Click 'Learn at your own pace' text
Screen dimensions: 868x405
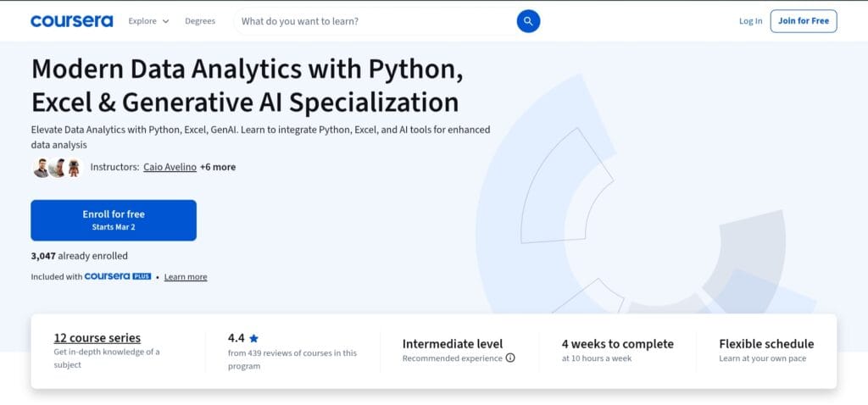763,358
